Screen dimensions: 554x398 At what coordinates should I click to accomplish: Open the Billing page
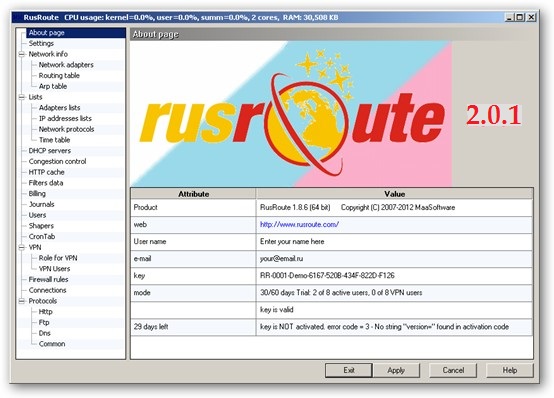click(x=37, y=194)
